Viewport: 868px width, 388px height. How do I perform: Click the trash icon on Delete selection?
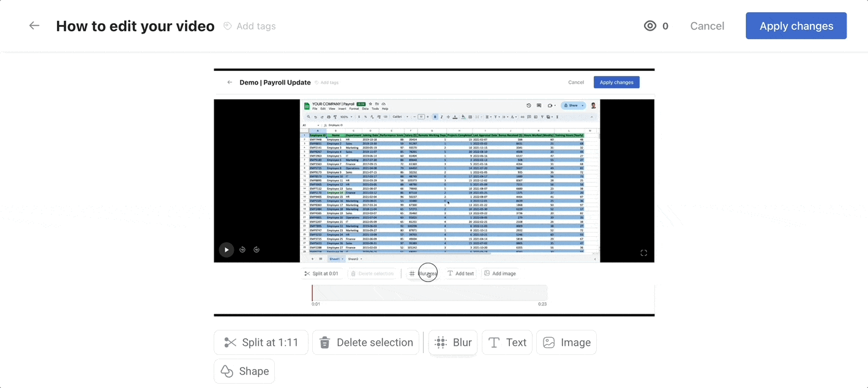click(x=324, y=342)
